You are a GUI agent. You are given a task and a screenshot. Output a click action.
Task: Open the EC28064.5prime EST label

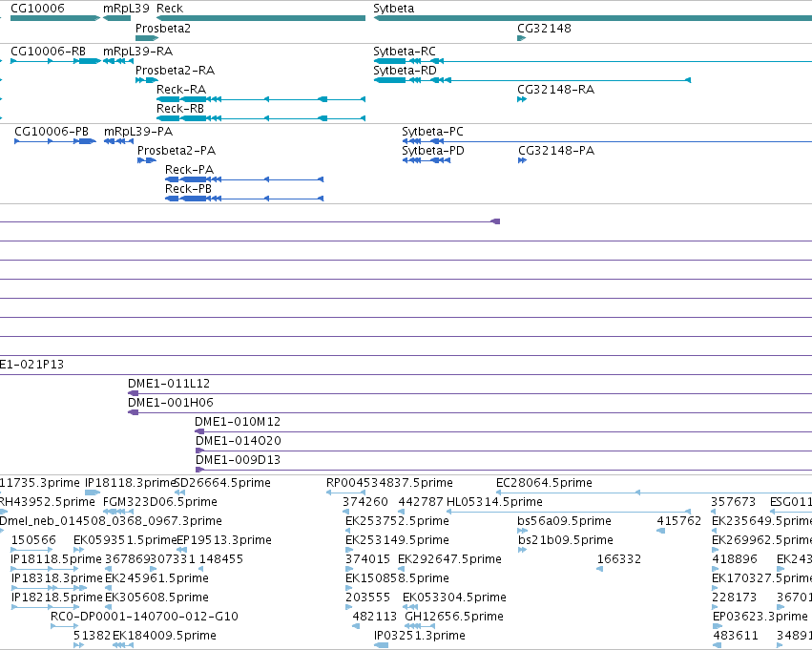544,483
